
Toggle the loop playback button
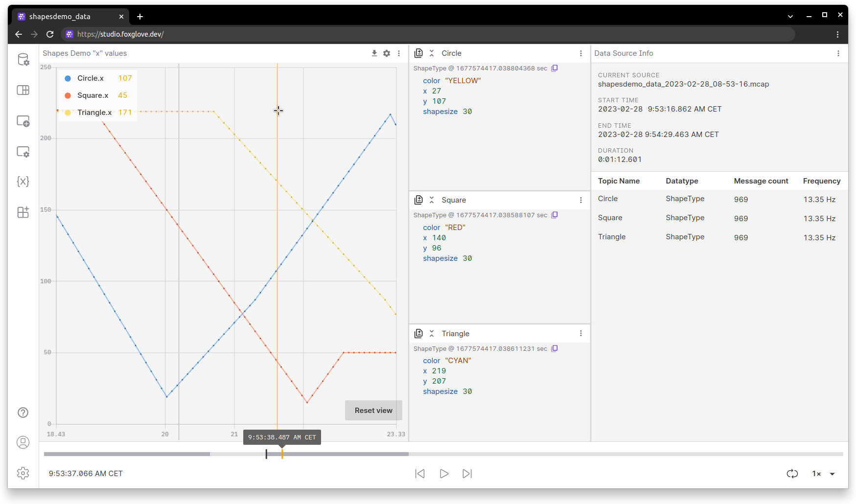point(792,474)
